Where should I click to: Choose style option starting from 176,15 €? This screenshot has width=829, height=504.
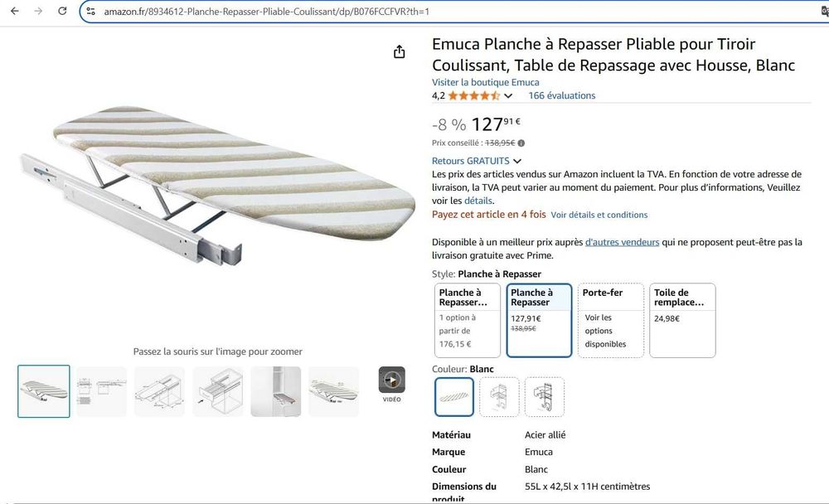click(468, 320)
